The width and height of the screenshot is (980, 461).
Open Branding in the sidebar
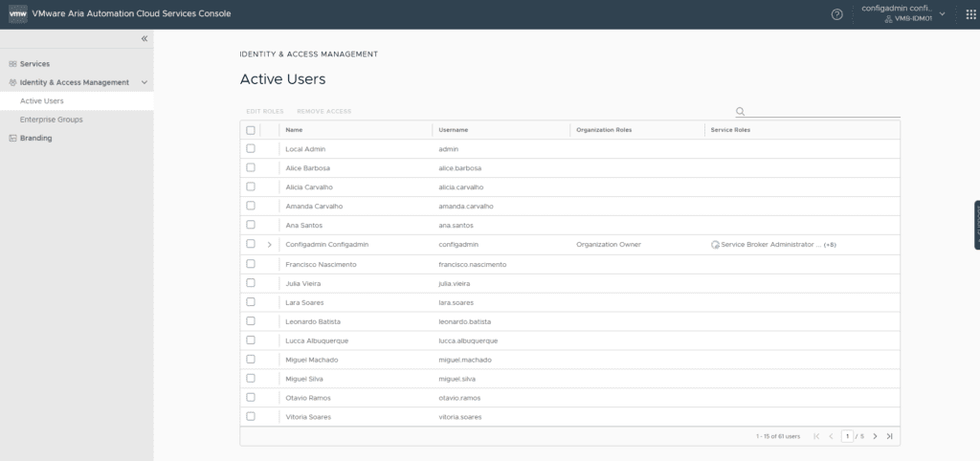click(x=35, y=138)
